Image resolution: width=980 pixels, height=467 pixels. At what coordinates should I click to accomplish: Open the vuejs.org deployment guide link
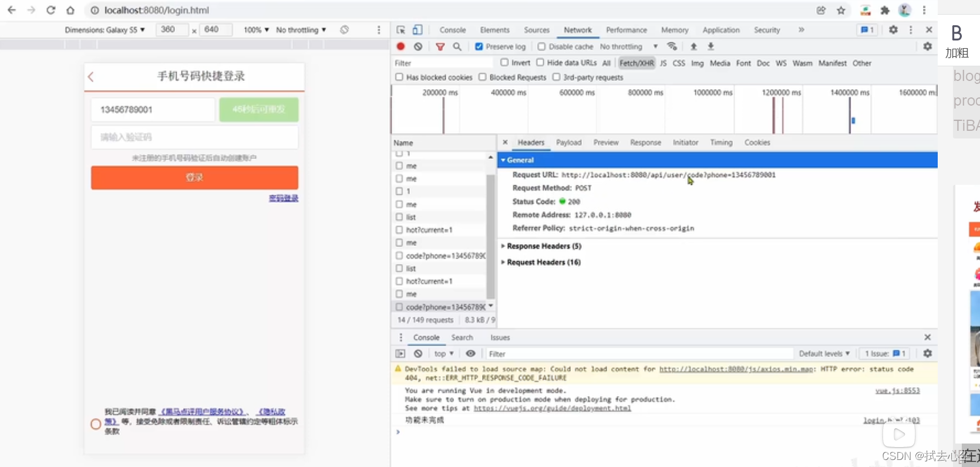click(553, 408)
